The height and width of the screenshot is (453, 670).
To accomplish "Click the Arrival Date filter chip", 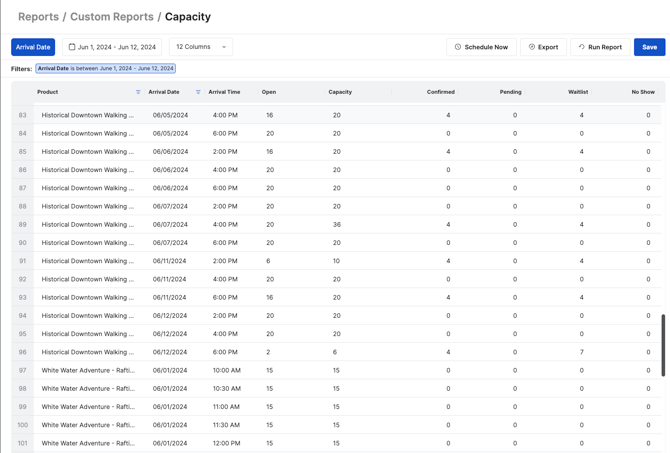I will tap(106, 68).
